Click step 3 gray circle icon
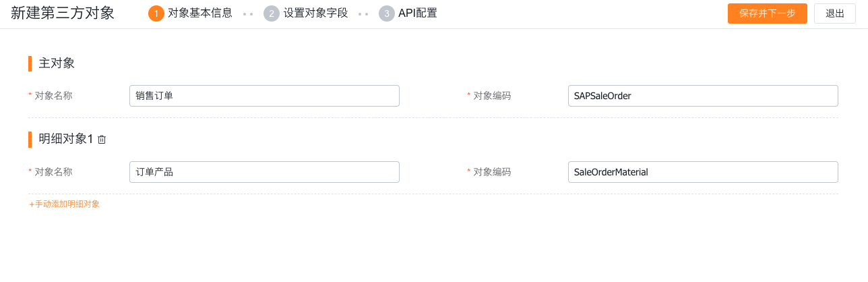 [387, 13]
